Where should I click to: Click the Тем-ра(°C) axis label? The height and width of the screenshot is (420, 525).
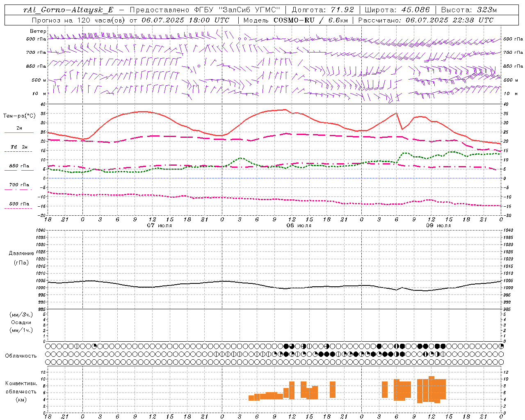[x=19, y=116]
